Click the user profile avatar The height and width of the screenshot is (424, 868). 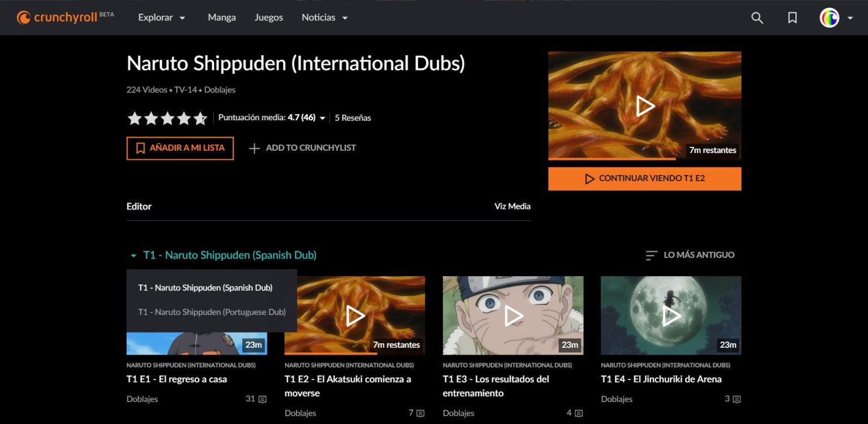pos(829,18)
